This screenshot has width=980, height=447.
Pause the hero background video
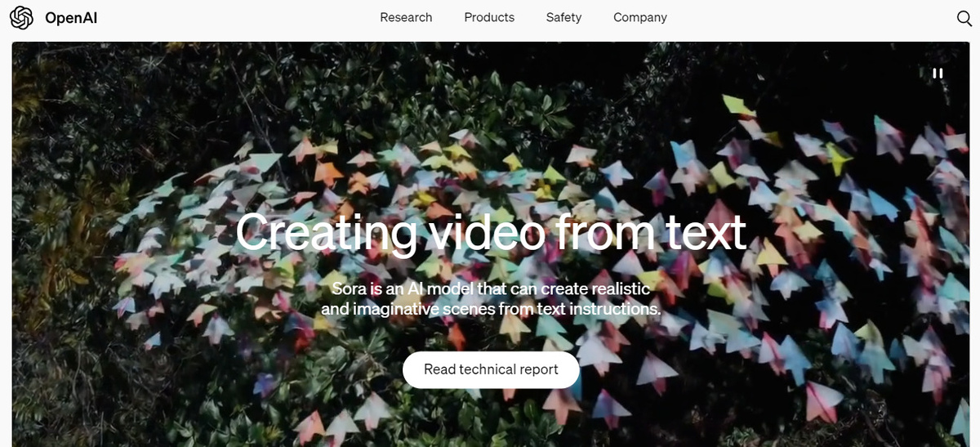(x=938, y=73)
